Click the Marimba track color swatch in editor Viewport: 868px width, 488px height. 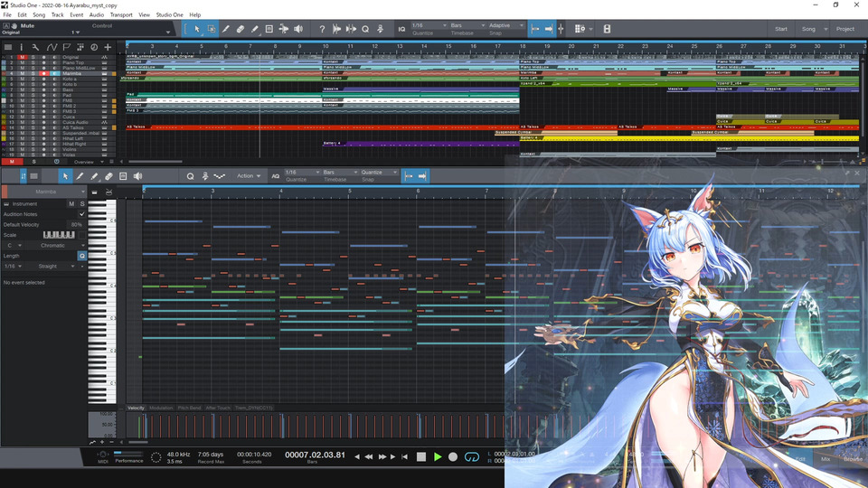point(5,192)
